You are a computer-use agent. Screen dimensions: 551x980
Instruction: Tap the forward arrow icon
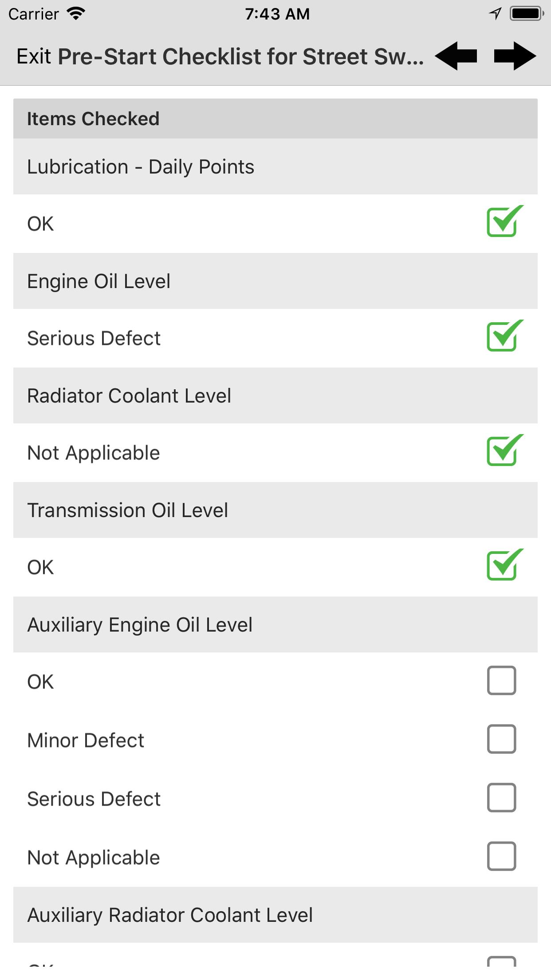coord(515,56)
